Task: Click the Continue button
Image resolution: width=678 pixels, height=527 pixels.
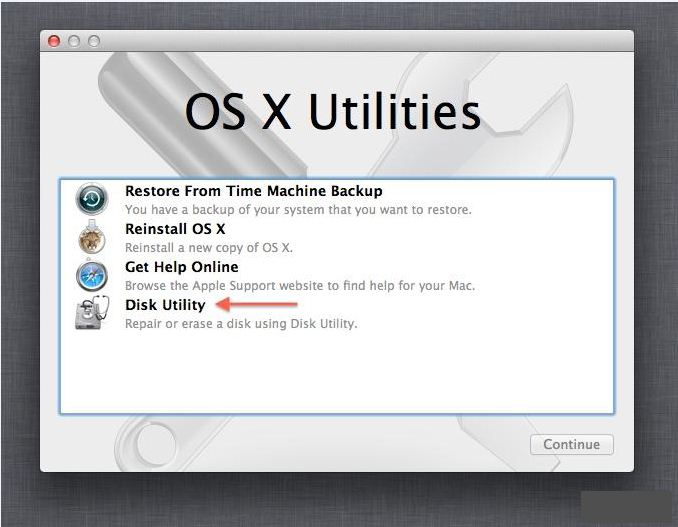Action: pos(572,444)
